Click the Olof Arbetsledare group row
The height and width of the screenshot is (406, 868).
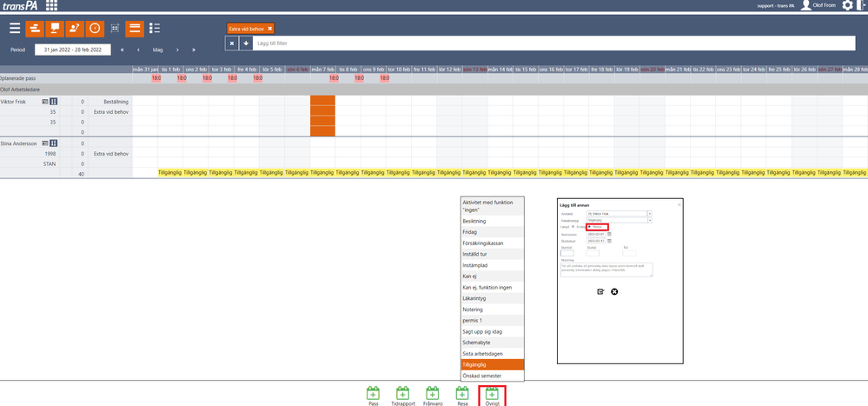pyautogui.click(x=434, y=90)
